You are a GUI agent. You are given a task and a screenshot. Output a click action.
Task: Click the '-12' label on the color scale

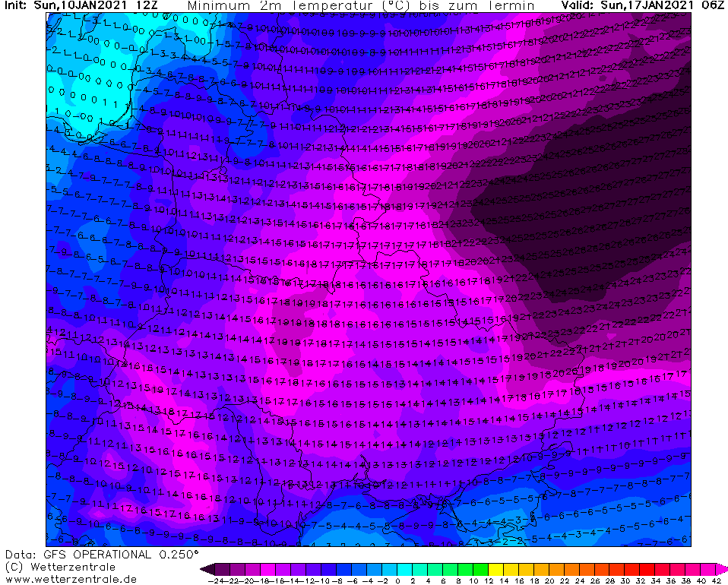coord(306,580)
